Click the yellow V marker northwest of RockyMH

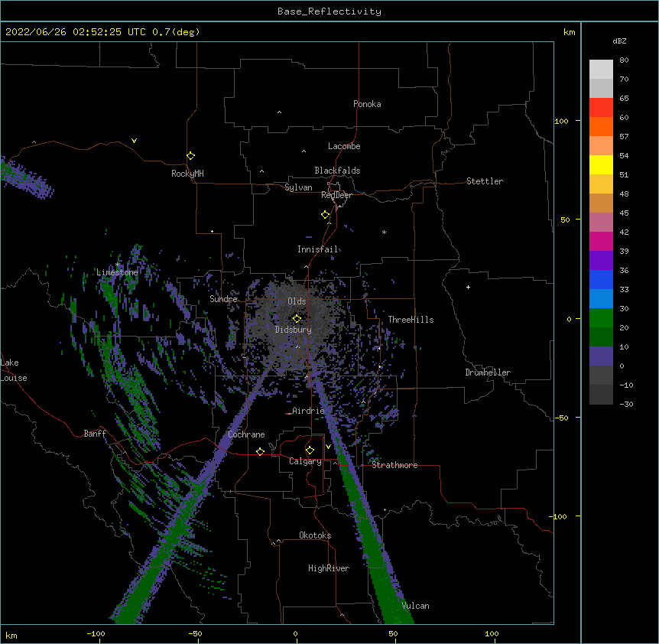[134, 141]
